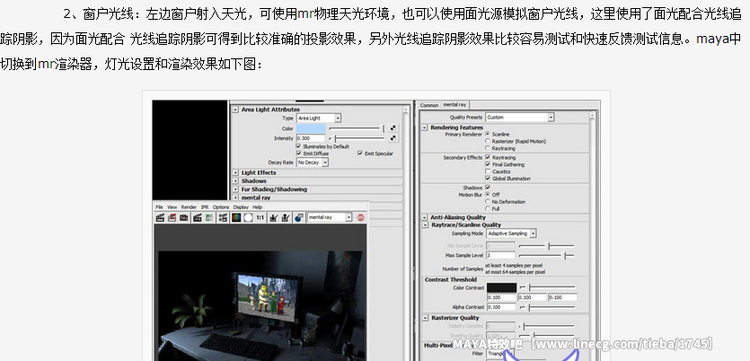Image resolution: width=750 pixels, height=361 pixels.
Task: Click the Redo previous render clapperboard icon
Action: pos(160,218)
